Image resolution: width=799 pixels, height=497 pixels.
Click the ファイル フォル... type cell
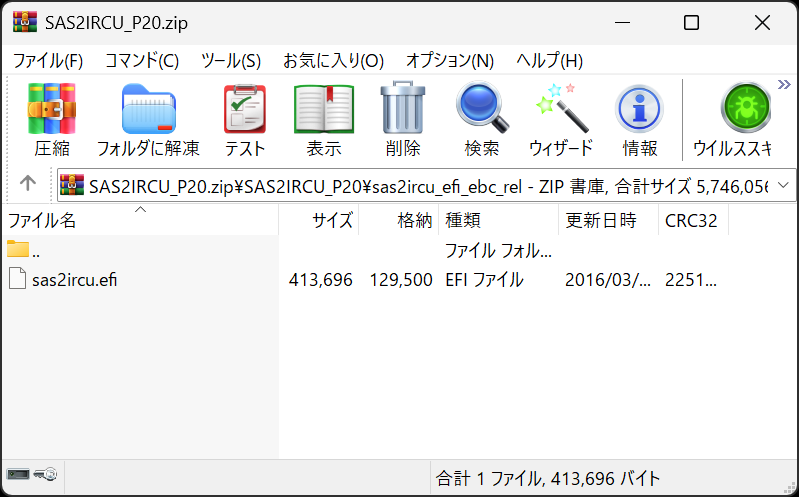tap(498, 250)
